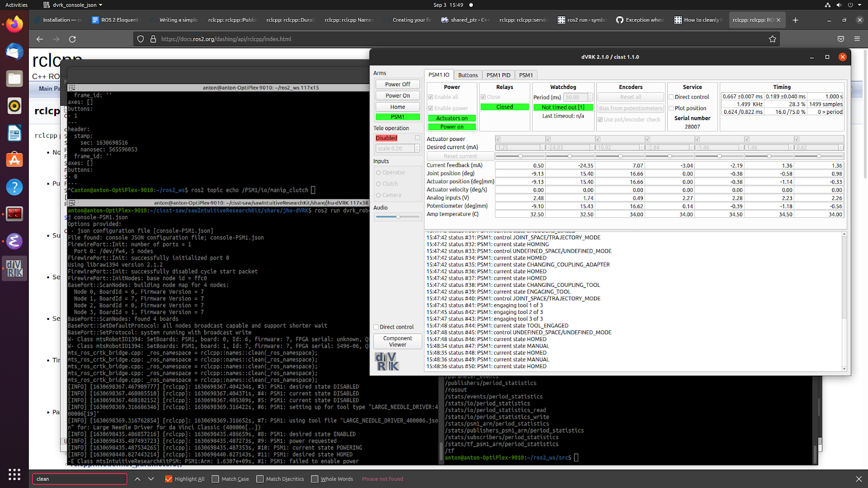
Task: View site security padlock info
Action: coord(153,39)
